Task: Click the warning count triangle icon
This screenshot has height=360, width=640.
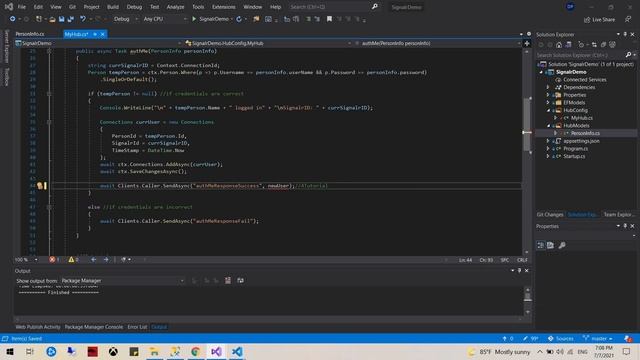Action: tap(71, 260)
